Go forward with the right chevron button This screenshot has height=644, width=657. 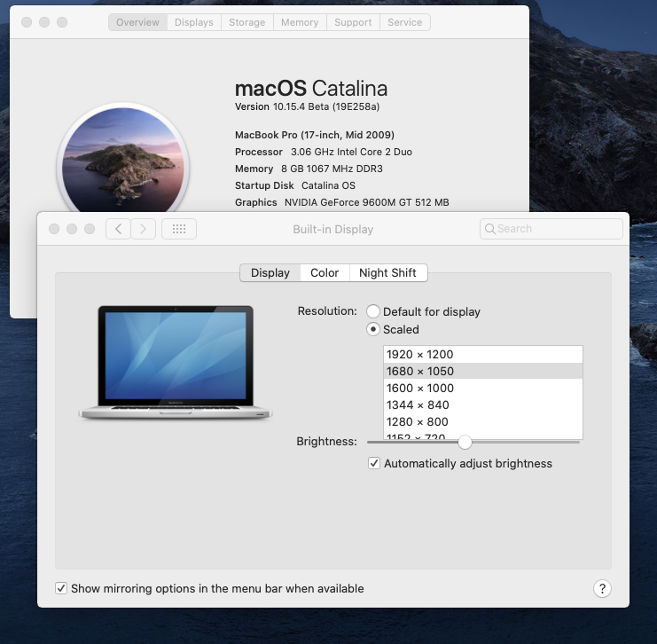pos(144,229)
